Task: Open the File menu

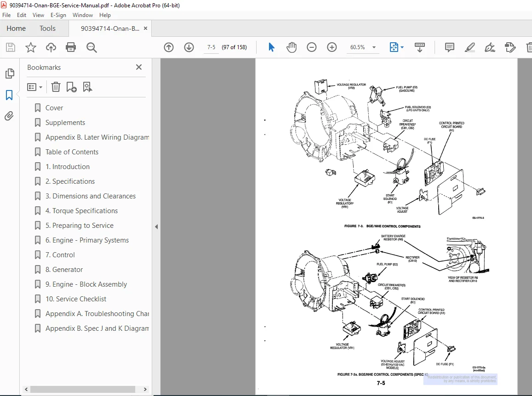Action: pos(6,15)
